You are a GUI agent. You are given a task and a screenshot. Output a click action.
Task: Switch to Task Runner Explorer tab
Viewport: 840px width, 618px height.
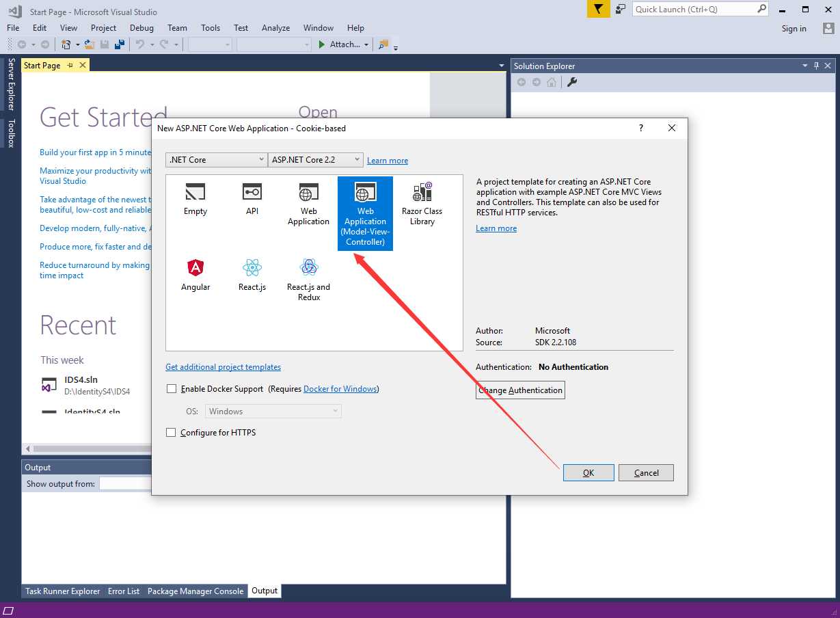[63, 591]
